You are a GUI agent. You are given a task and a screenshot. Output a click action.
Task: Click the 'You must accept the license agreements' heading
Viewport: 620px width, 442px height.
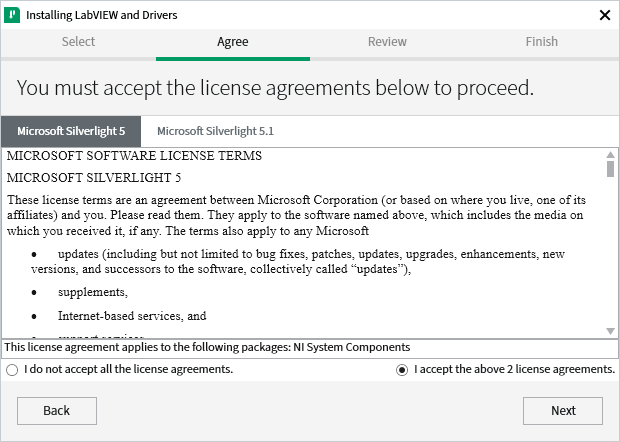point(275,87)
